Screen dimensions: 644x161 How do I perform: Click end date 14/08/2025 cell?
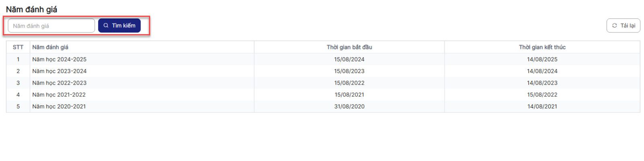point(542,59)
